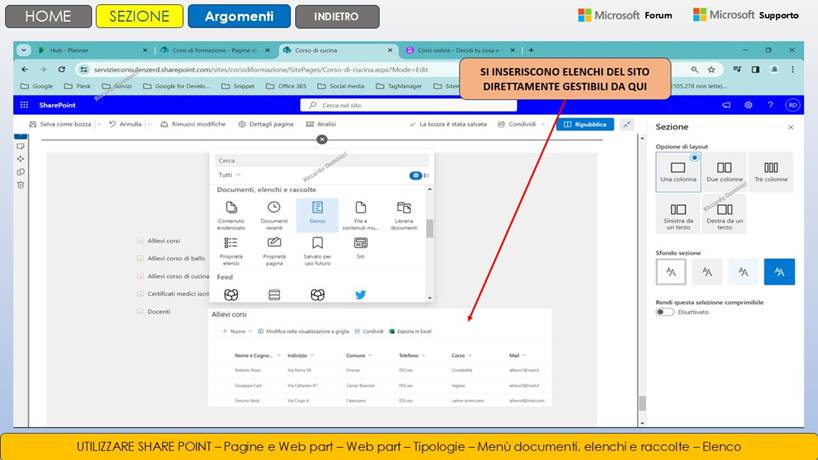This screenshot has height=460, width=818.
Task: Open the Office 365 bookmarks folder
Action: [286, 86]
